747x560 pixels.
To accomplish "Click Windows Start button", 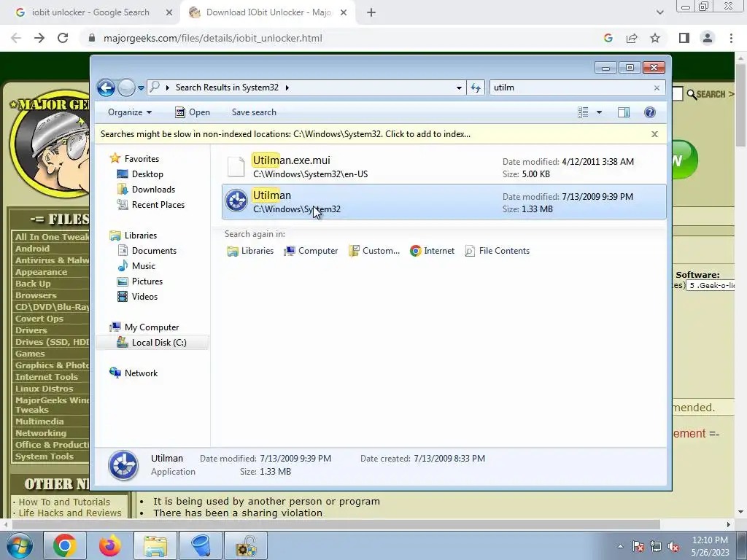I will tap(18, 545).
